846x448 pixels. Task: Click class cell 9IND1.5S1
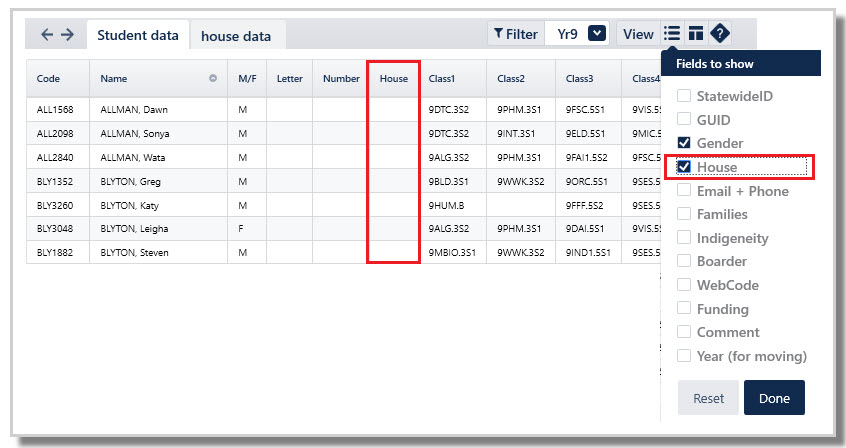coord(588,252)
